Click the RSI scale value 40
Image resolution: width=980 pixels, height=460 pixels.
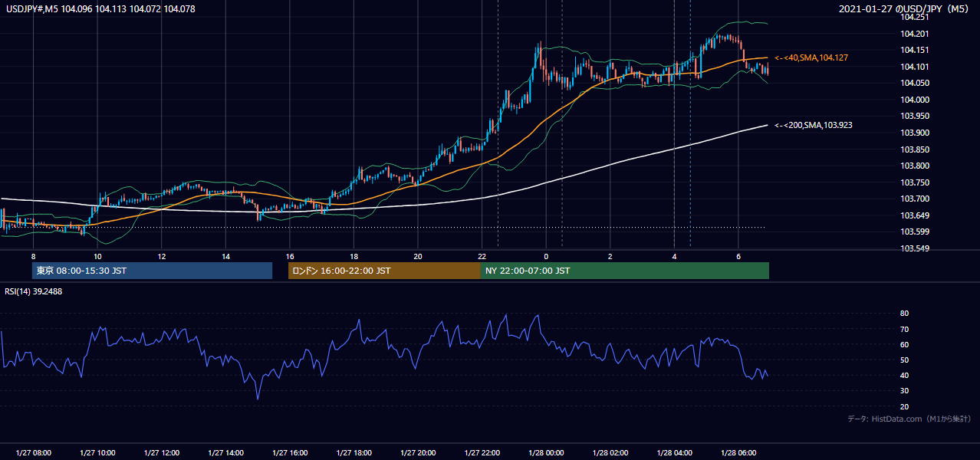(904, 375)
